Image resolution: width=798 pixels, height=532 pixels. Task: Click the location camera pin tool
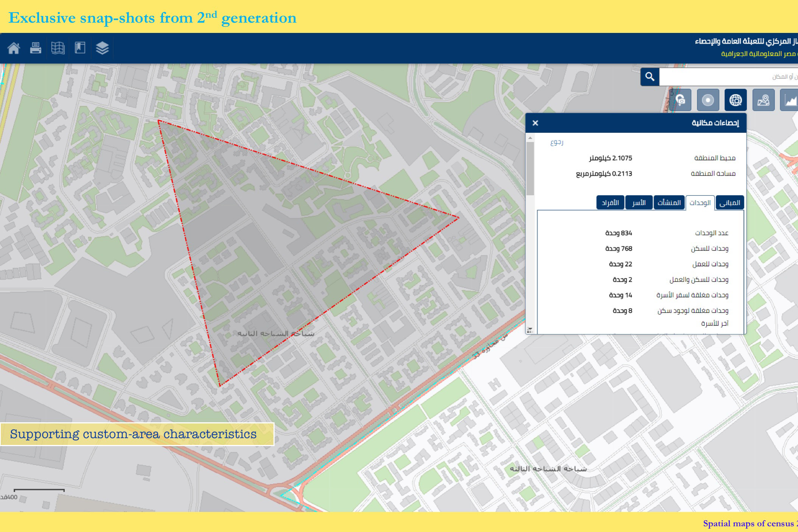coord(680,100)
